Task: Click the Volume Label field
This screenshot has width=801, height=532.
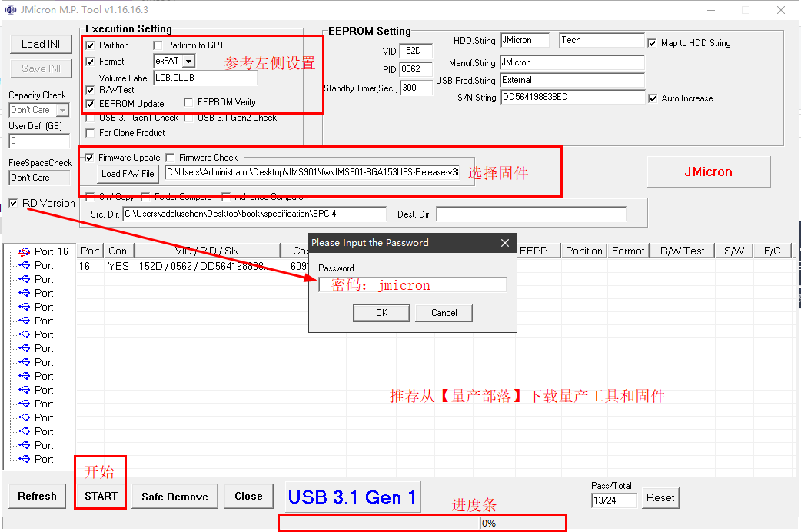Action: [205, 78]
